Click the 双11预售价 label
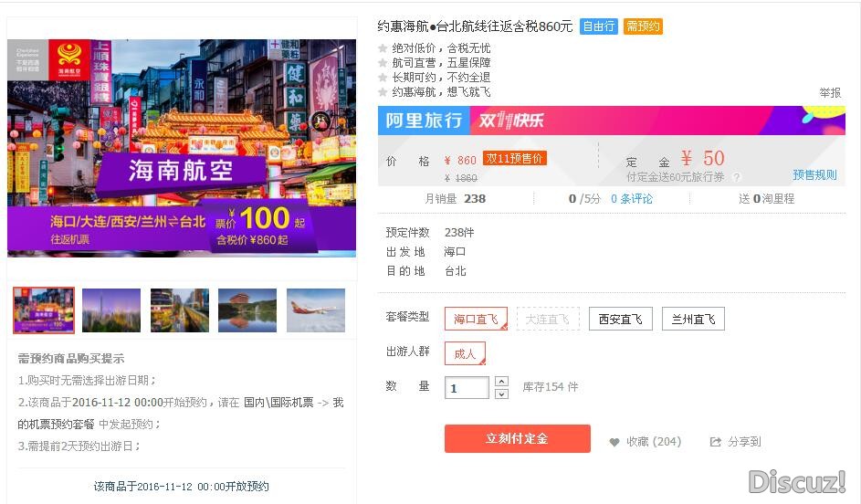 (515, 158)
